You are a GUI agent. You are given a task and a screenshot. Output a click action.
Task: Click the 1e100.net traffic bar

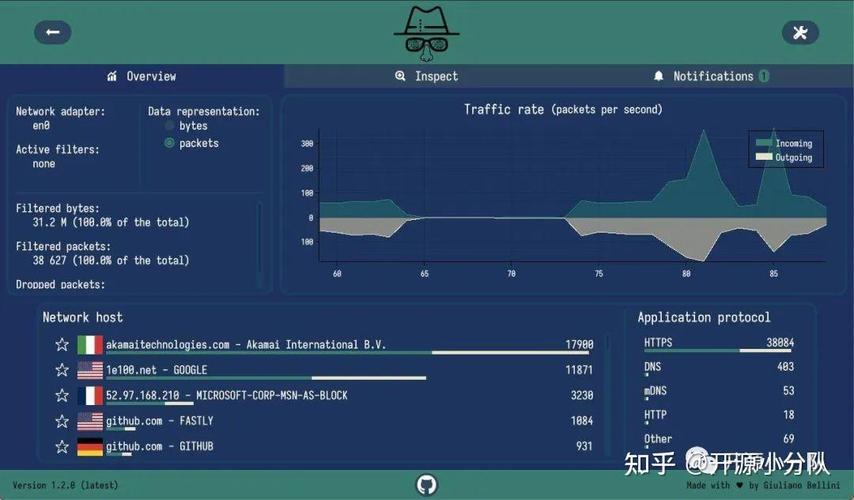(266, 378)
